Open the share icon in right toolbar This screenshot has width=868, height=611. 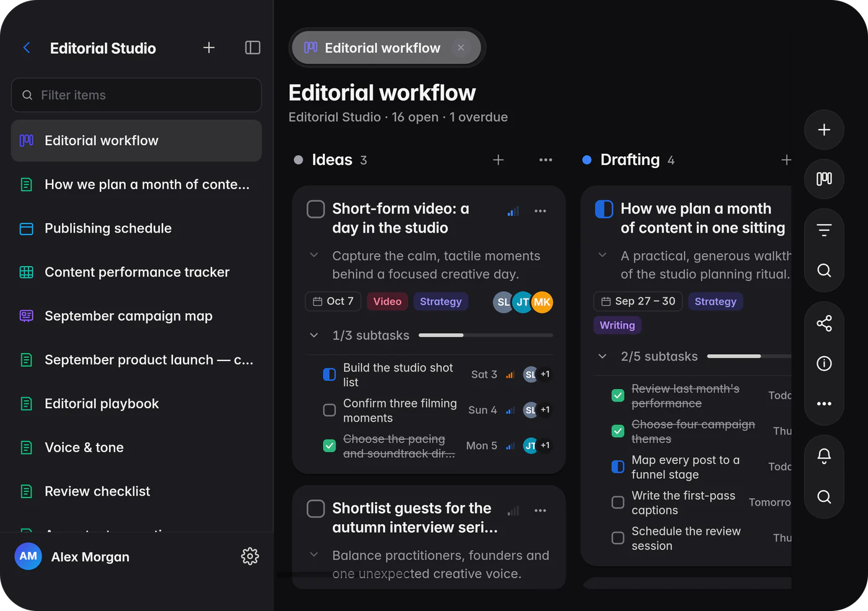[x=824, y=323]
